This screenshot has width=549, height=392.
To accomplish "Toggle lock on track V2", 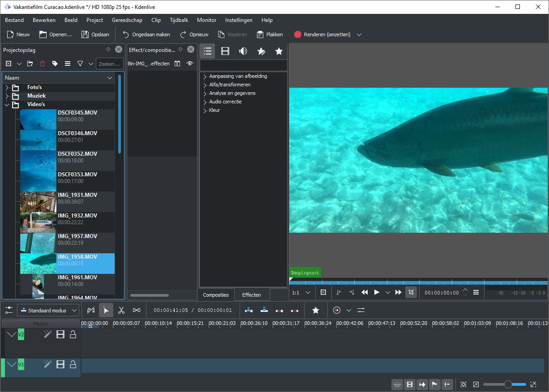I will (73, 334).
